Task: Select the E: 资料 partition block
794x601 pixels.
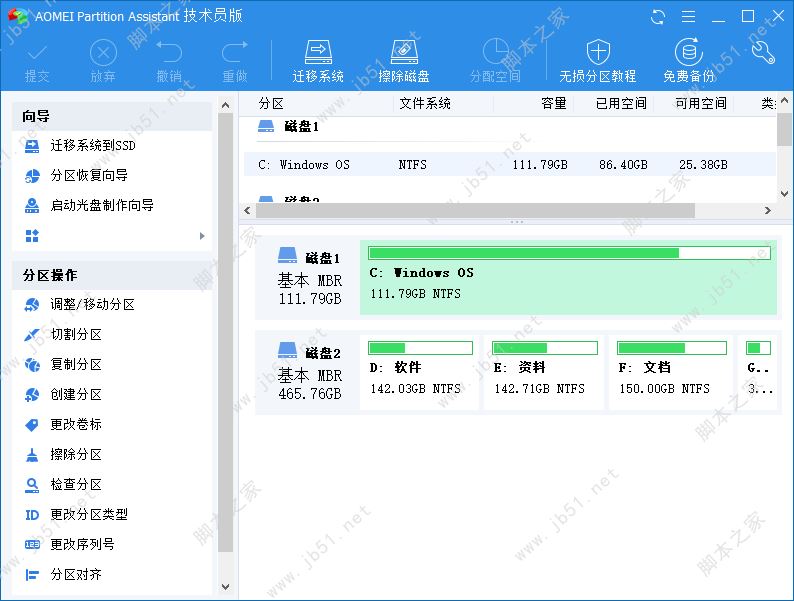Action: (x=544, y=372)
